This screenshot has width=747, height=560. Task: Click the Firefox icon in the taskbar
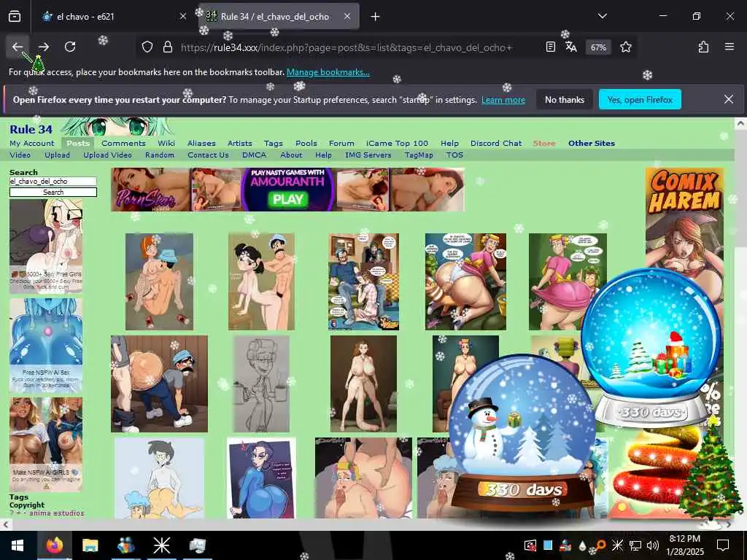click(x=54, y=545)
